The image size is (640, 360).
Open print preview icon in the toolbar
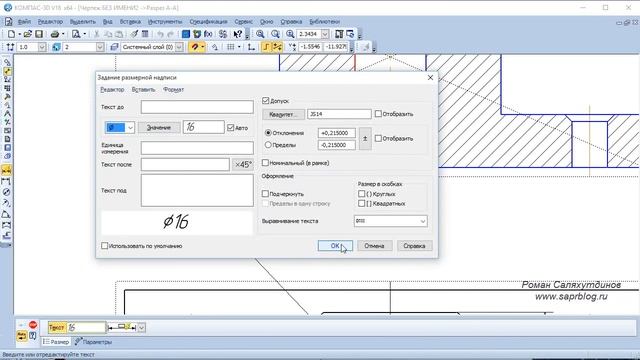(x=76, y=34)
